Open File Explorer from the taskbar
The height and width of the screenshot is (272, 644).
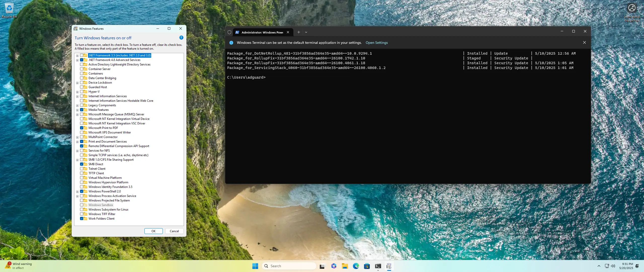coord(345,266)
